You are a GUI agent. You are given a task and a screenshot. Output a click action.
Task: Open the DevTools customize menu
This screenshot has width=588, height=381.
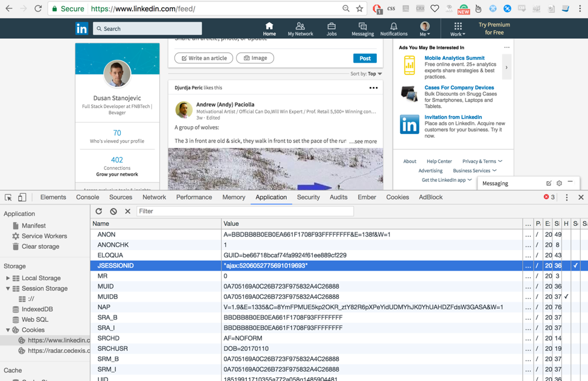[567, 197]
